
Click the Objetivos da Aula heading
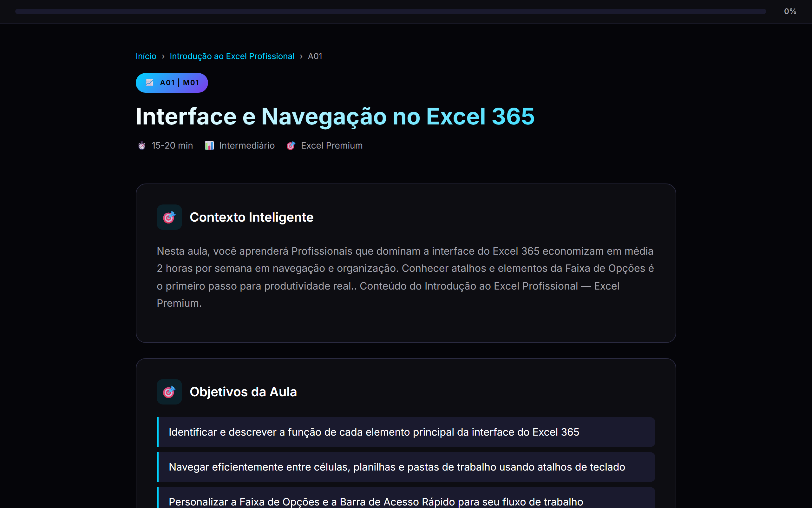pos(243,392)
